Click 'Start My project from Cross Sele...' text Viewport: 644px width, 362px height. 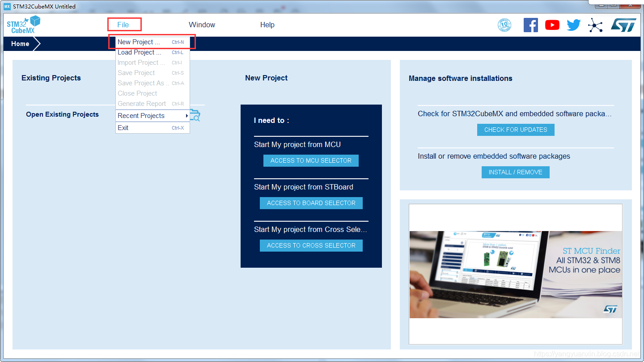(x=310, y=229)
